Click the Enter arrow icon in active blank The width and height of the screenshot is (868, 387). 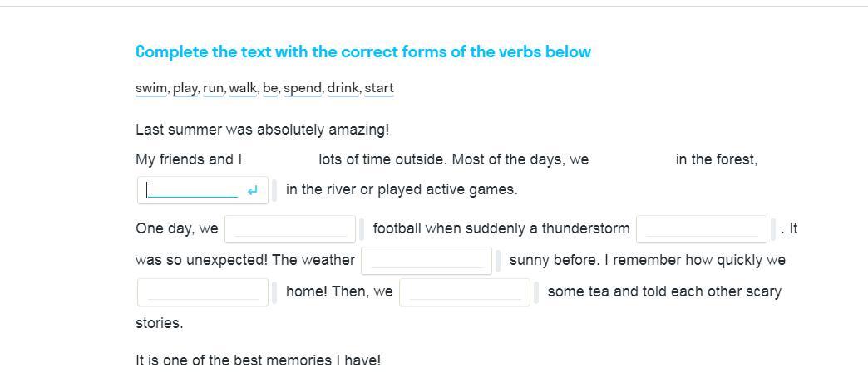tap(253, 190)
